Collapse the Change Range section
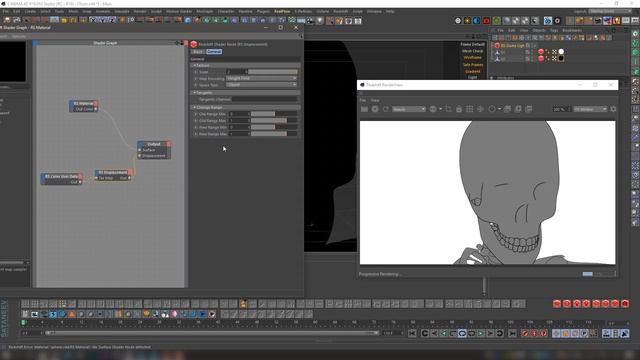Image resolution: width=640 pixels, height=360 pixels. point(246,107)
